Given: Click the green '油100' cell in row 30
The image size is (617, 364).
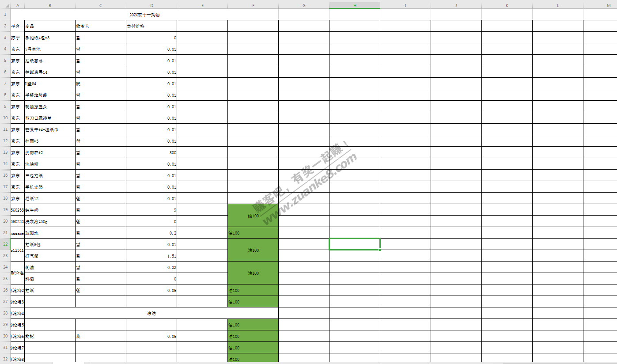Looking at the screenshot, I should (253, 336).
